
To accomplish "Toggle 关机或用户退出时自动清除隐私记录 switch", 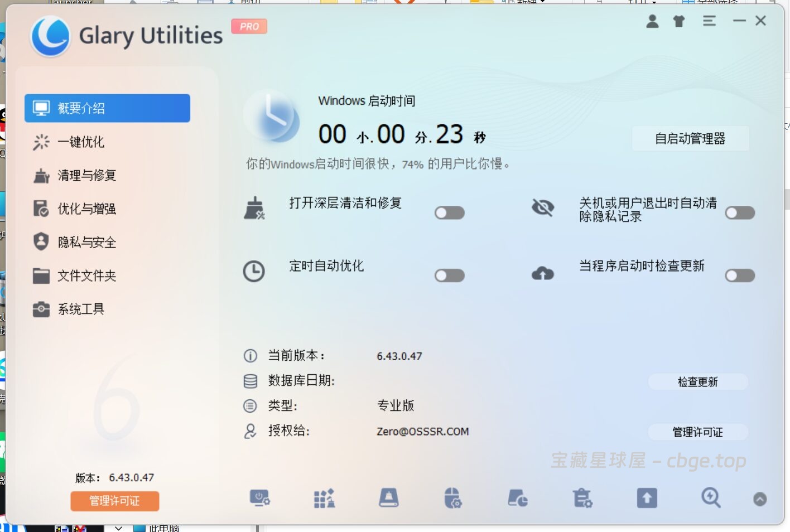I will tap(740, 213).
